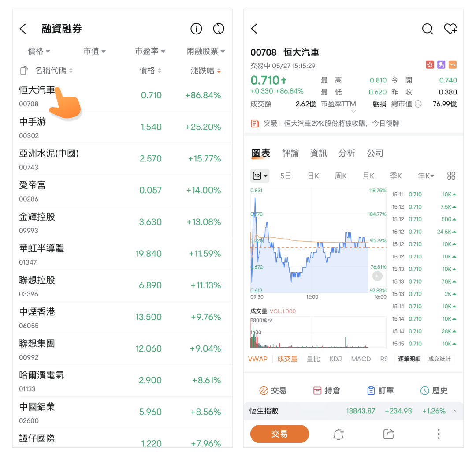
Task: Tap the info icon in margin list header
Action: 196,29
